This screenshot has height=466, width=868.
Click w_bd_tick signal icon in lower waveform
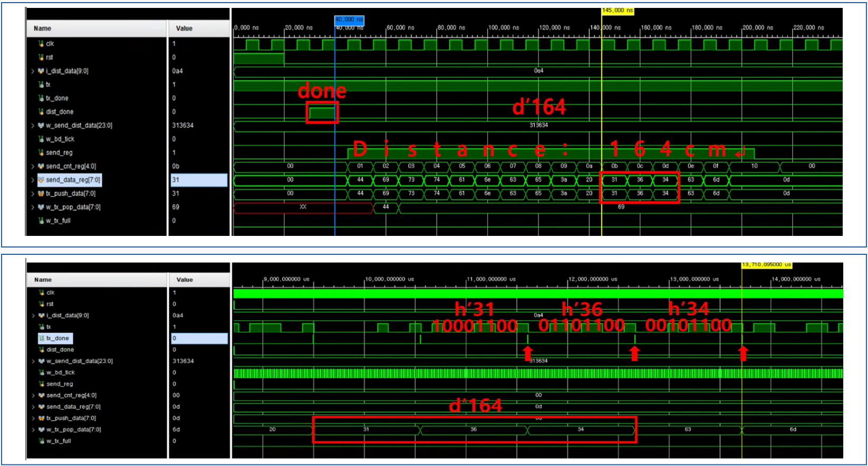(x=42, y=372)
